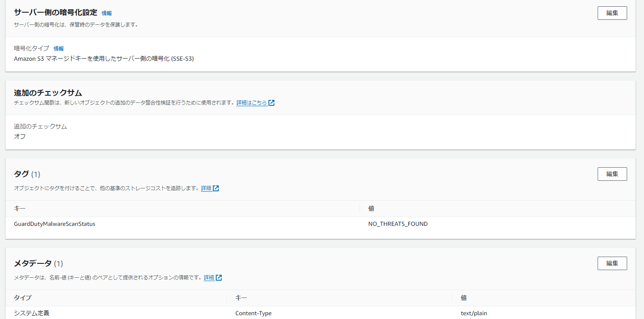Open the 情報 link next to 暗号化タイプ
644x319 pixels.
pyautogui.click(x=59, y=48)
